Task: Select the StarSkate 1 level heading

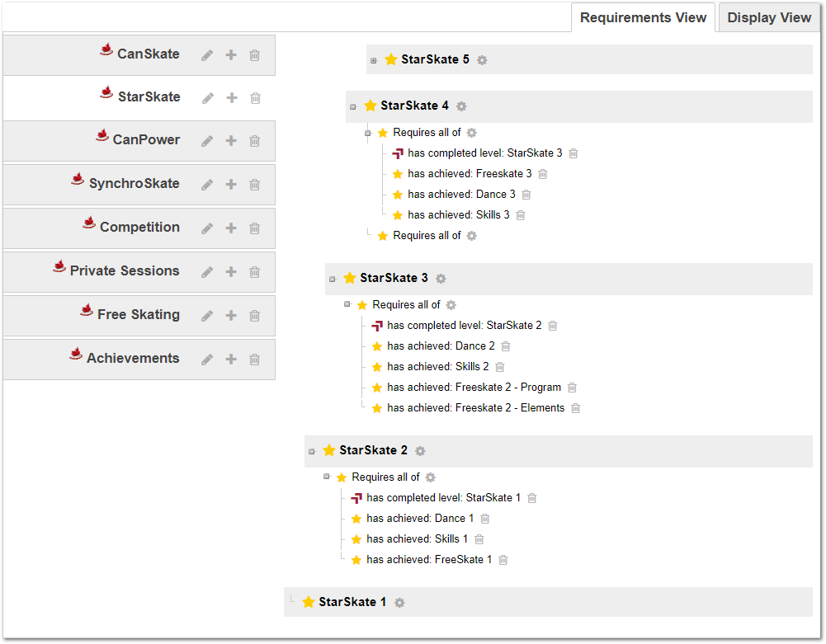Action: coord(352,602)
